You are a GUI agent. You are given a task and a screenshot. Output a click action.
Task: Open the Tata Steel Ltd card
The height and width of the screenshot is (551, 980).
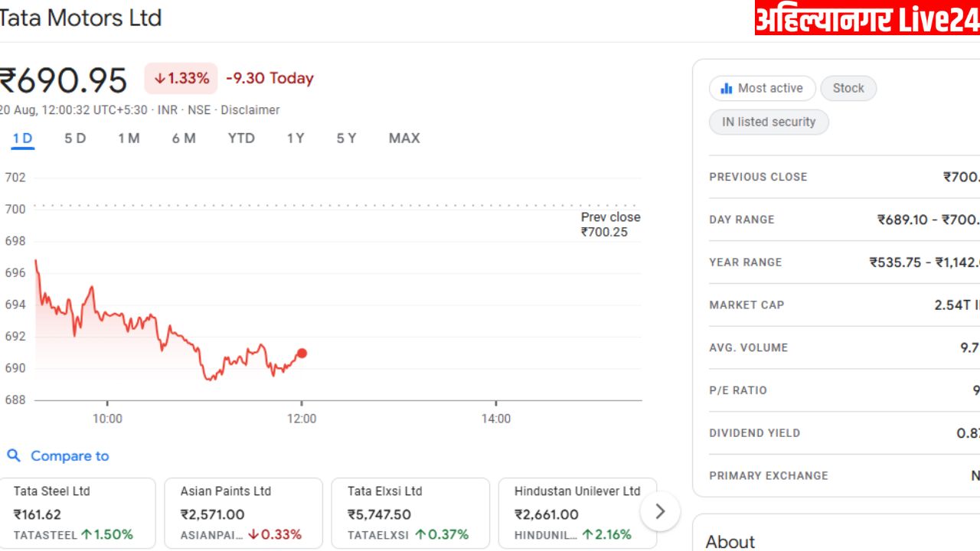point(78,513)
